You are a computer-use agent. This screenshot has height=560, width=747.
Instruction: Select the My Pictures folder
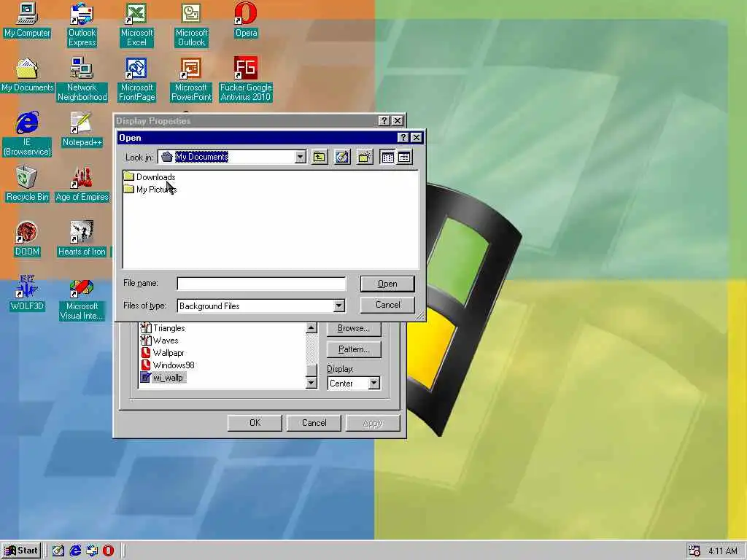point(150,189)
